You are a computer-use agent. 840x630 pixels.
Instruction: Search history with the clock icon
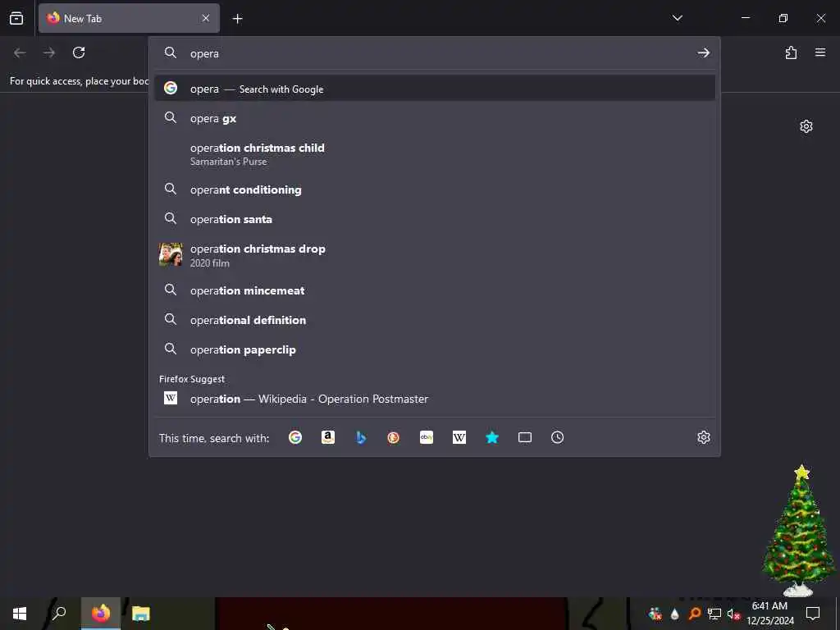coord(557,438)
